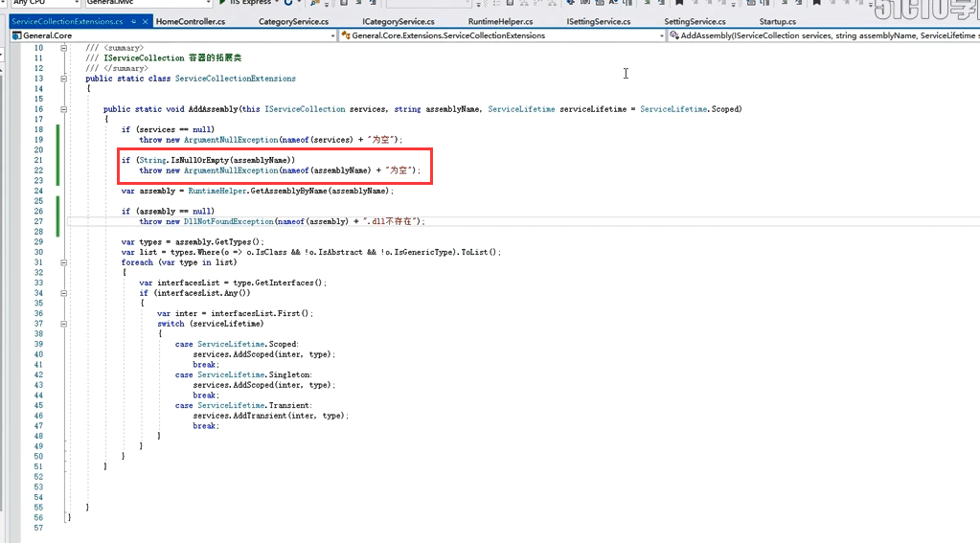Click "ServiceLifetime.Scoped" case on line 39

pos(247,345)
